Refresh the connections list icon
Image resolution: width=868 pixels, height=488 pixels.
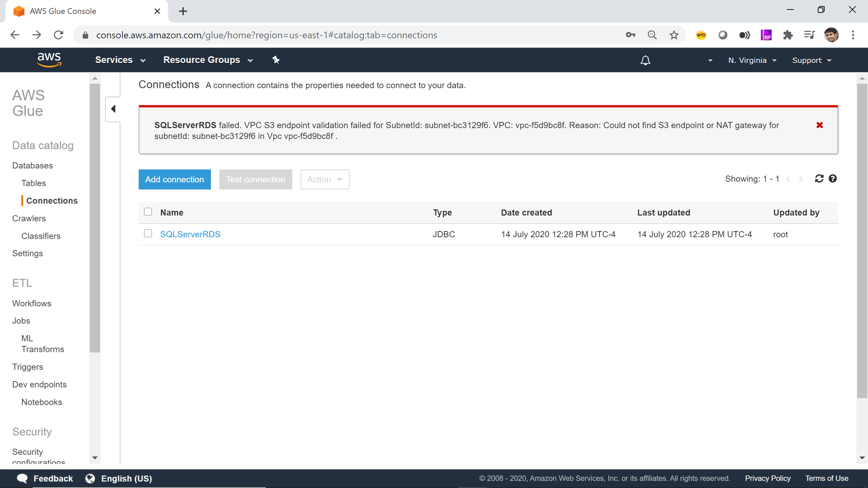point(819,179)
